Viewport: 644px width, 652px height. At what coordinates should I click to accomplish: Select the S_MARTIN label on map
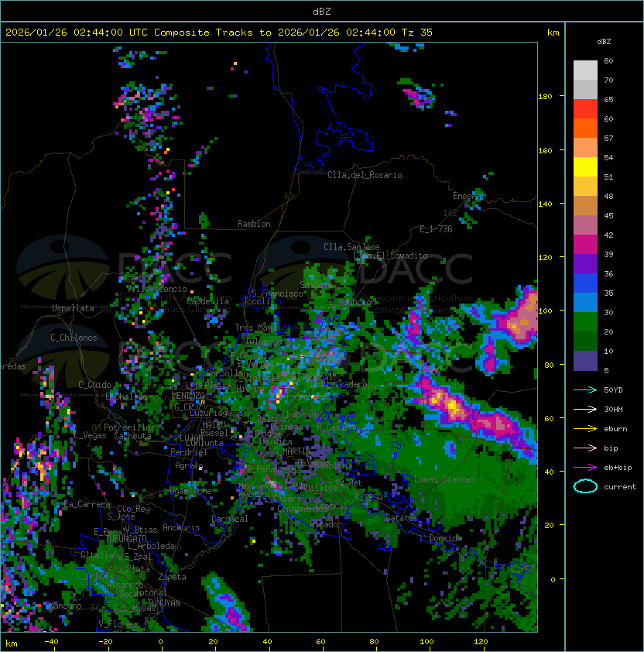coord(292,451)
